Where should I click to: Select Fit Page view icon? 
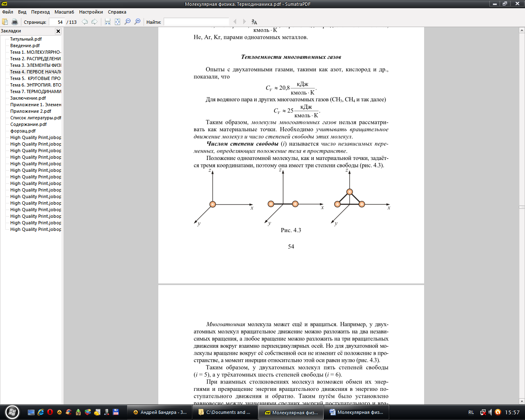tap(117, 22)
